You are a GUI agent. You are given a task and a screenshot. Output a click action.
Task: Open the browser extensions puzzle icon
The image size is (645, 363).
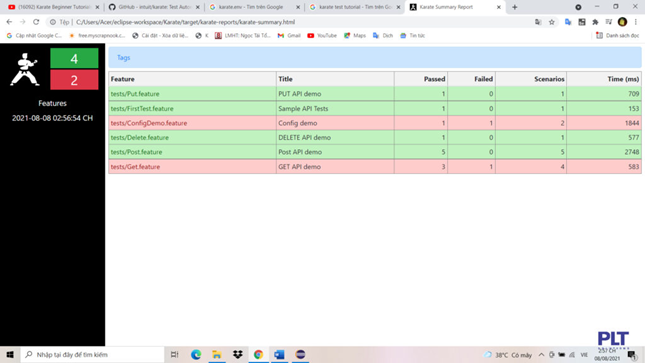coord(595,22)
